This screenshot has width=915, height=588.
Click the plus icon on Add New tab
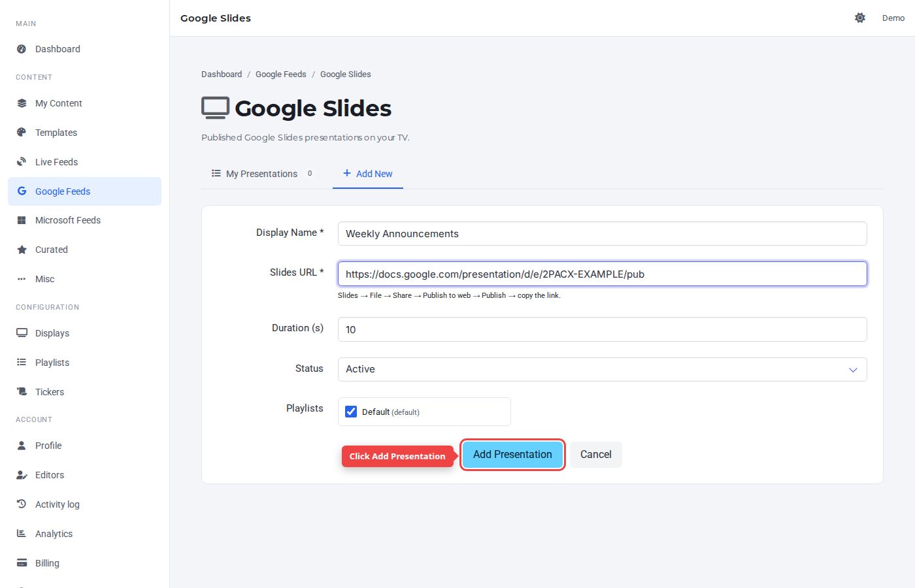347,173
